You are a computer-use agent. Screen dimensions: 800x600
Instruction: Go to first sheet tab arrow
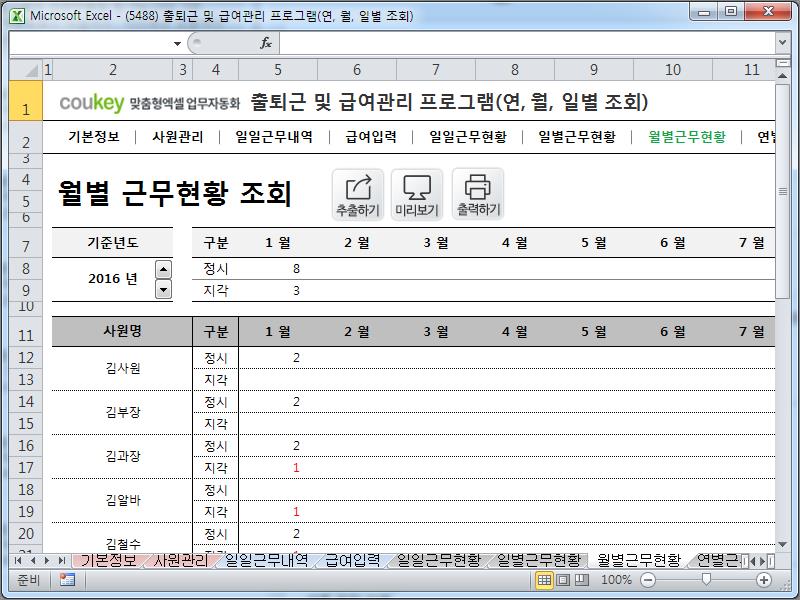click(18, 561)
